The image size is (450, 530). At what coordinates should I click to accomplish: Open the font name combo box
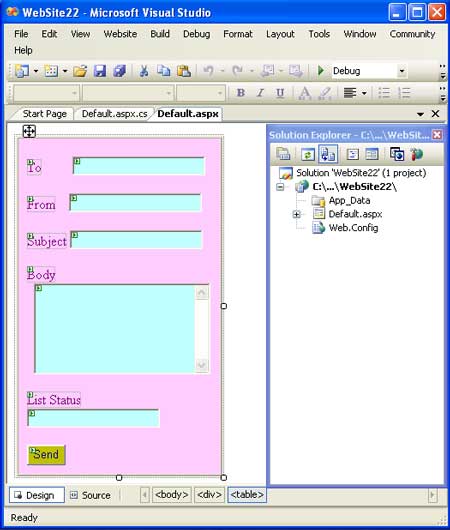click(128, 93)
